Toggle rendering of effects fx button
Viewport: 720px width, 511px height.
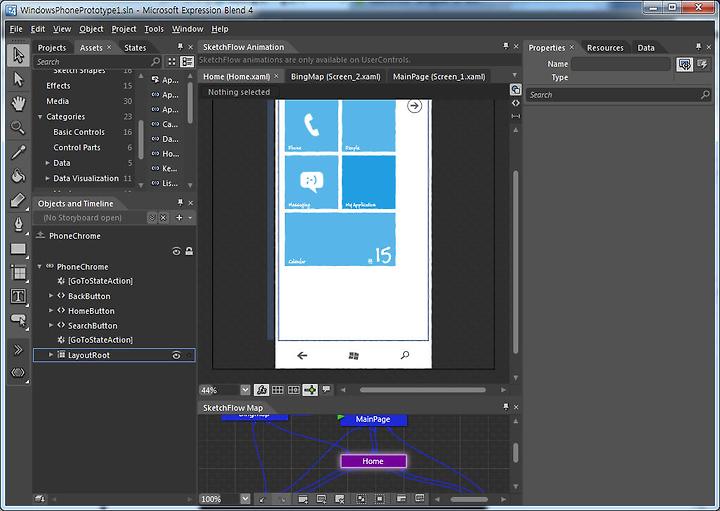[261, 390]
